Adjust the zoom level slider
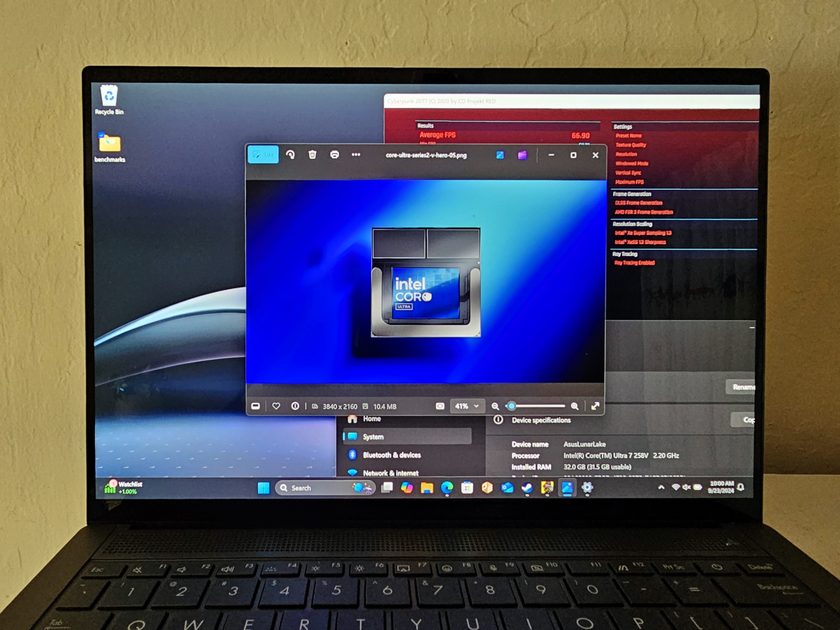Screen dimensions: 840x630 (x=512, y=406)
